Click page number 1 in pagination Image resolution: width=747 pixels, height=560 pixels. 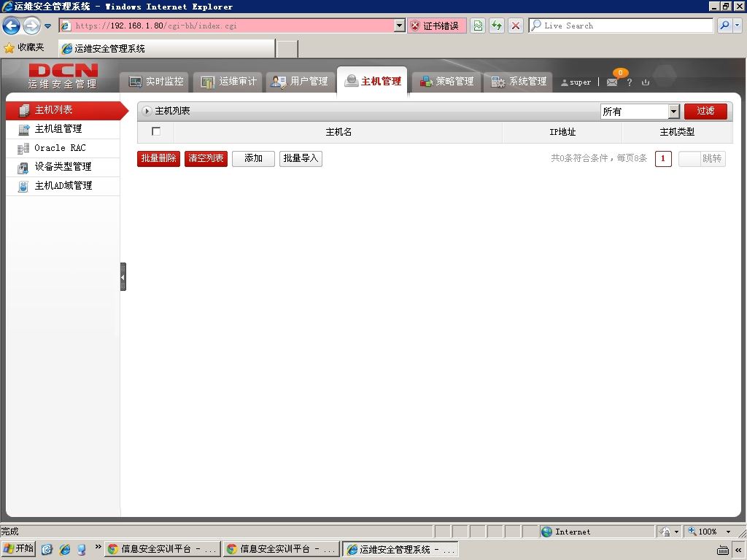pos(663,159)
